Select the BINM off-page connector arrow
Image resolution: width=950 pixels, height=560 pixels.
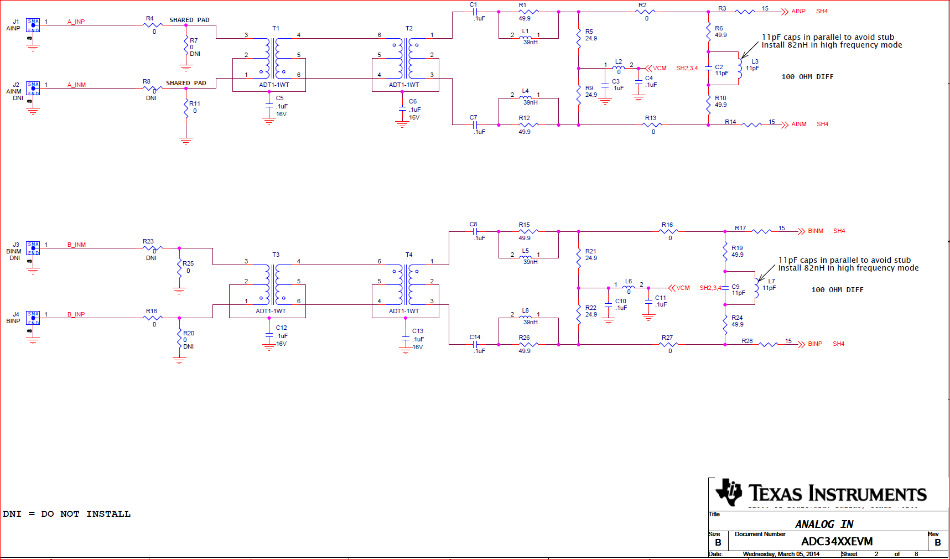pos(801,231)
